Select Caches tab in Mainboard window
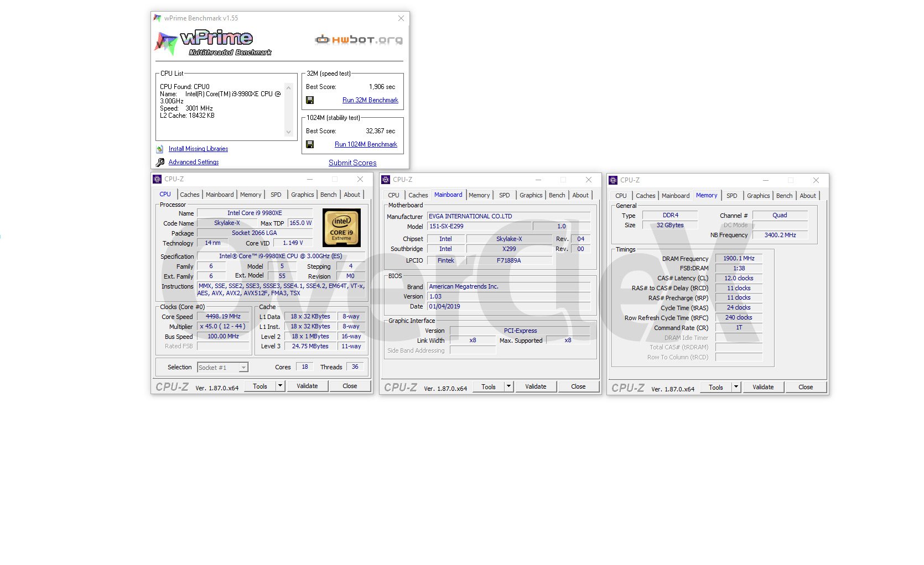 418,195
